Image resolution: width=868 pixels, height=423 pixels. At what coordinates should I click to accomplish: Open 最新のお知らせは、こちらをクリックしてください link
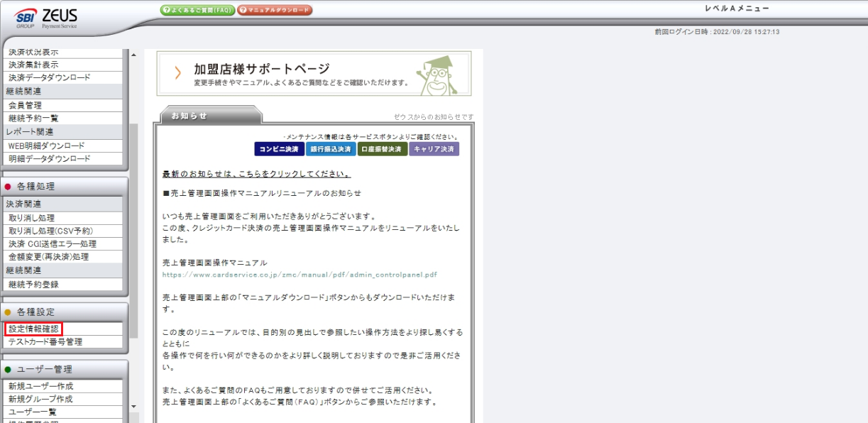[x=256, y=174]
